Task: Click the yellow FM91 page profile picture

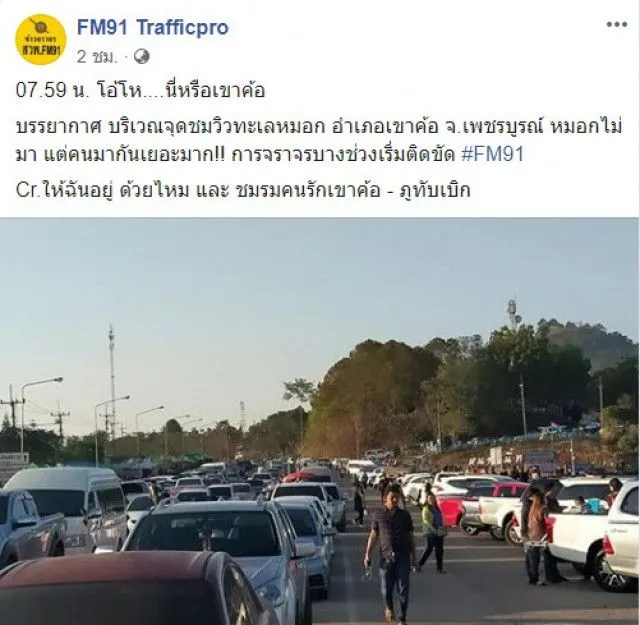Action: tap(40, 40)
